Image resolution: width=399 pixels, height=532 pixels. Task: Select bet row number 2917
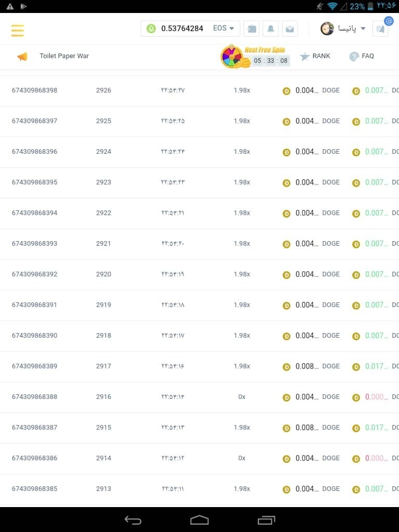[x=103, y=366]
